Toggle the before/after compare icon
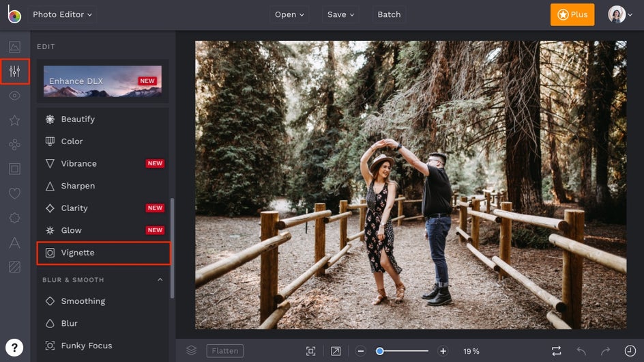 click(x=557, y=351)
